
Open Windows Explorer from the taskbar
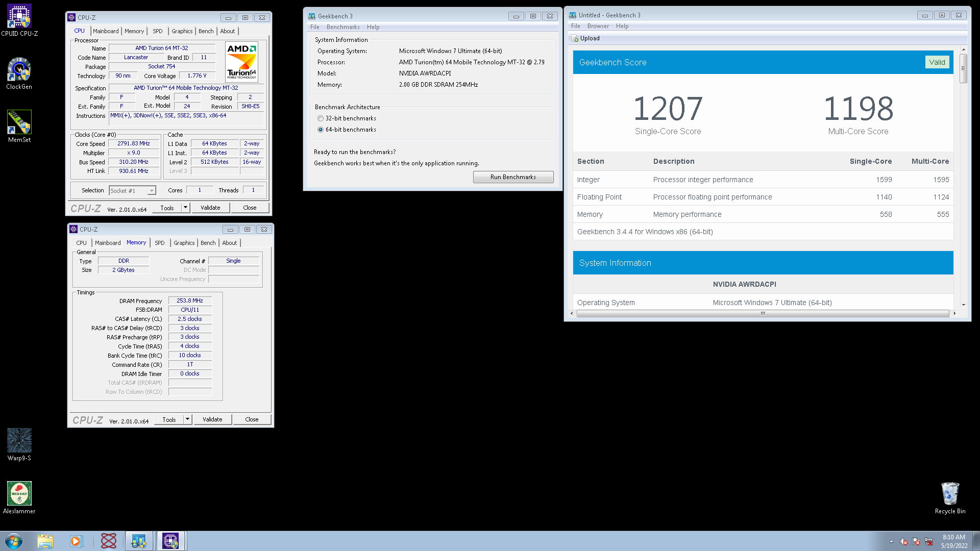[x=45, y=541]
